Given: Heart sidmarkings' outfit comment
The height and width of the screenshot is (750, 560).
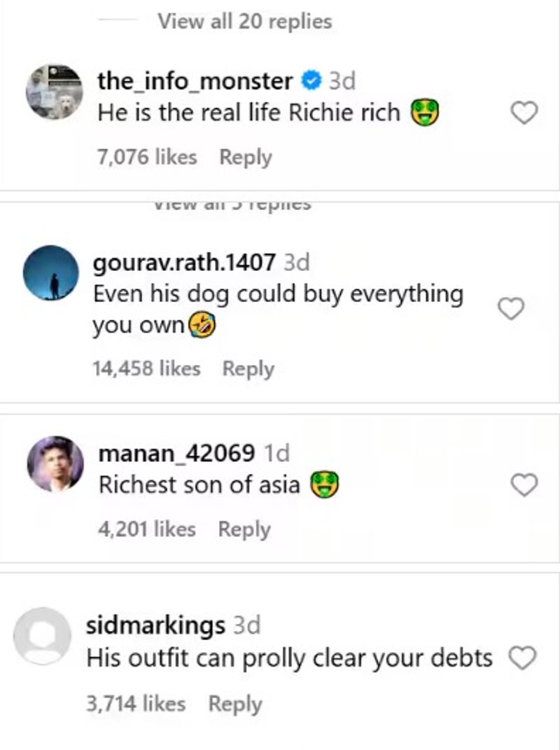Looking at the screenshot, I should click(522, 658).
